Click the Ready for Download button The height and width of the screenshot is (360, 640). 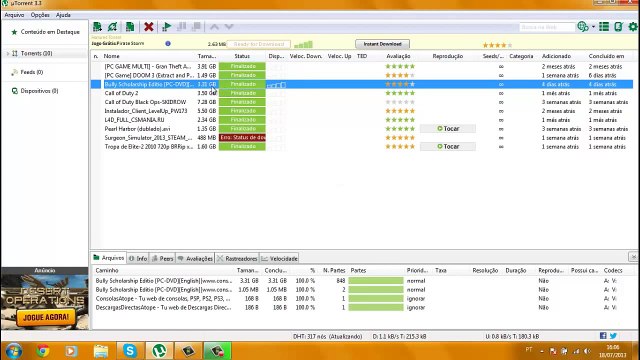pyautogui.click(x=259, y=44)
